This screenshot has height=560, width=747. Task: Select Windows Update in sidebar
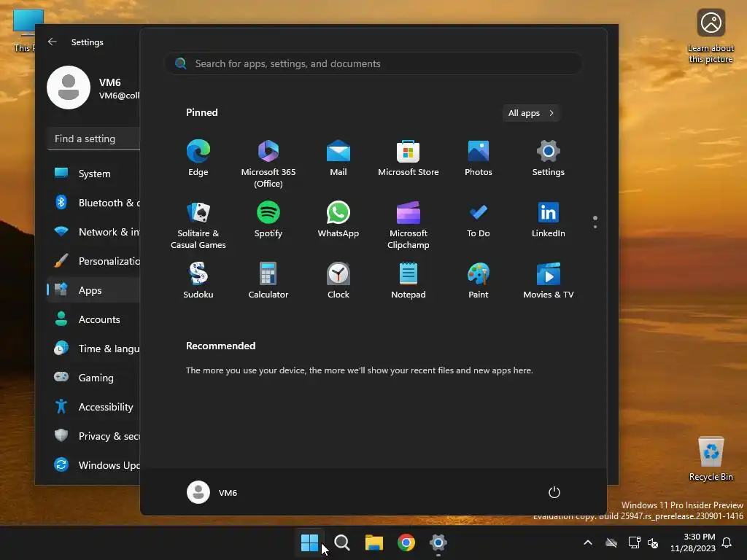click(94, 464)
